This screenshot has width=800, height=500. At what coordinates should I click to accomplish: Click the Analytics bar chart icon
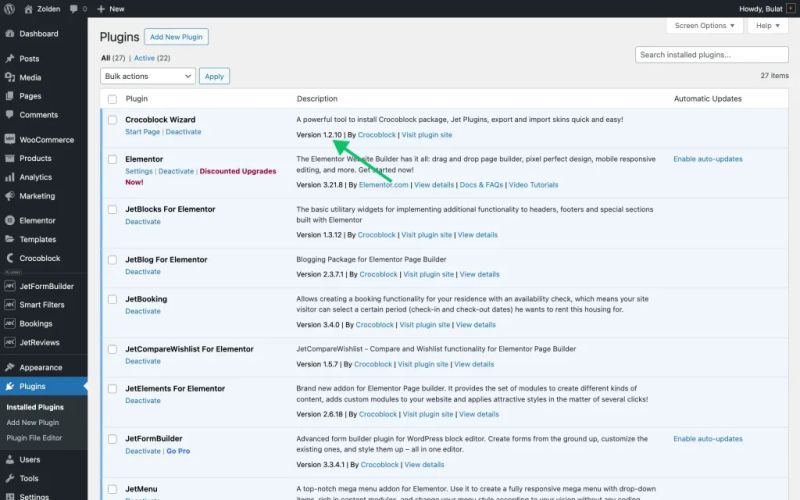pos(10,177)
